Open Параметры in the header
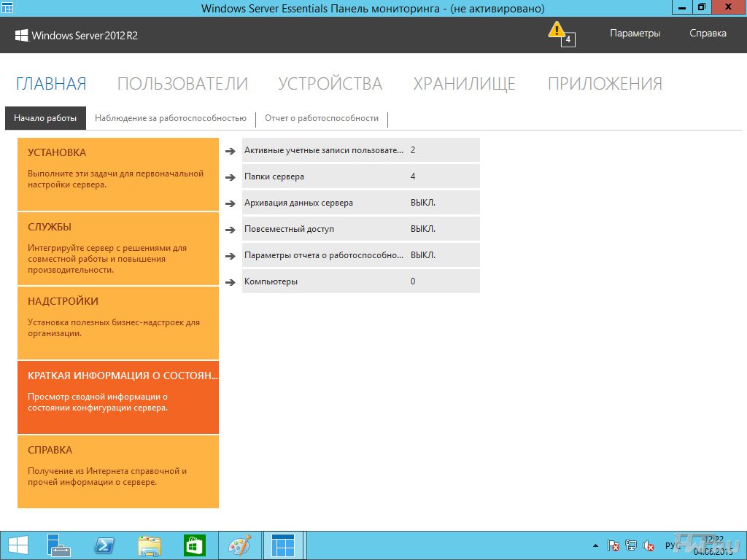The image size is (747, 560). point(635,34)
